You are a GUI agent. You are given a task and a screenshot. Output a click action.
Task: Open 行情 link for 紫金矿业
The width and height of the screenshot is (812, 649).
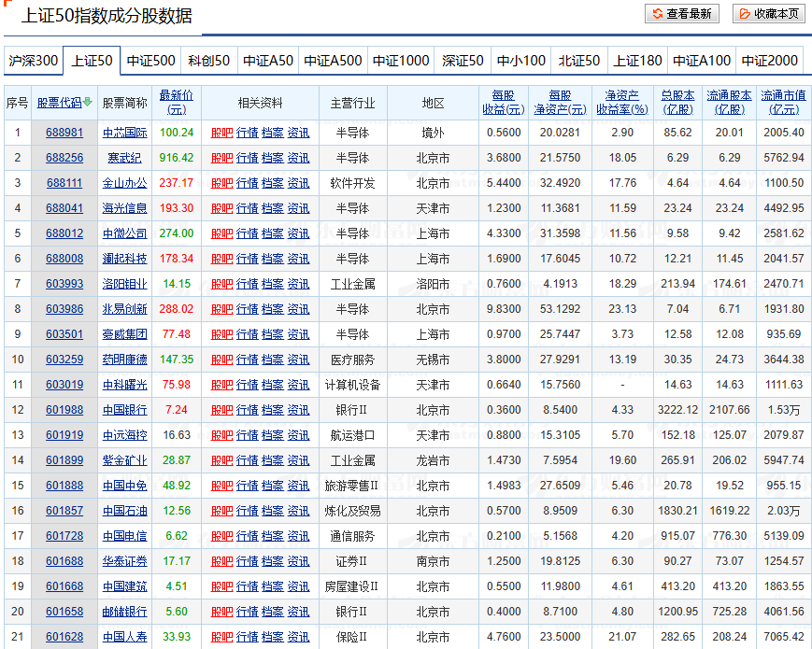click(247, 460)
